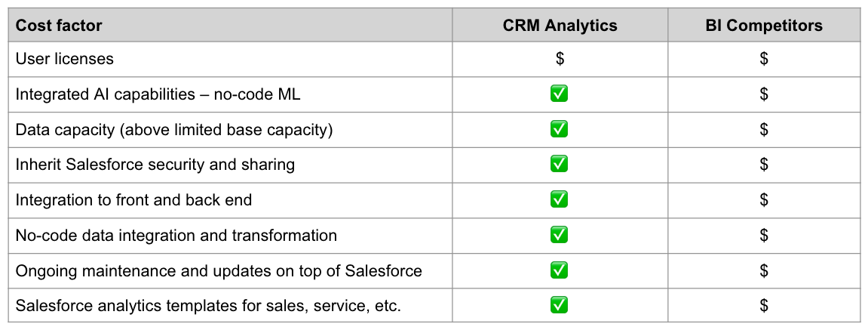Click the Salesforce analytics templates text cell
Image resolution: width=868 pixels, height=330 pixels.
208,305
